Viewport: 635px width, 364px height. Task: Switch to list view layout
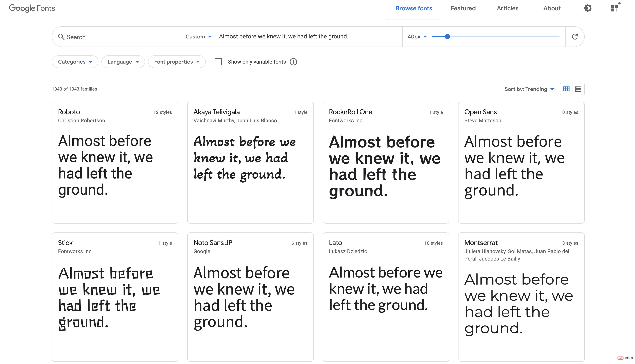578,89
